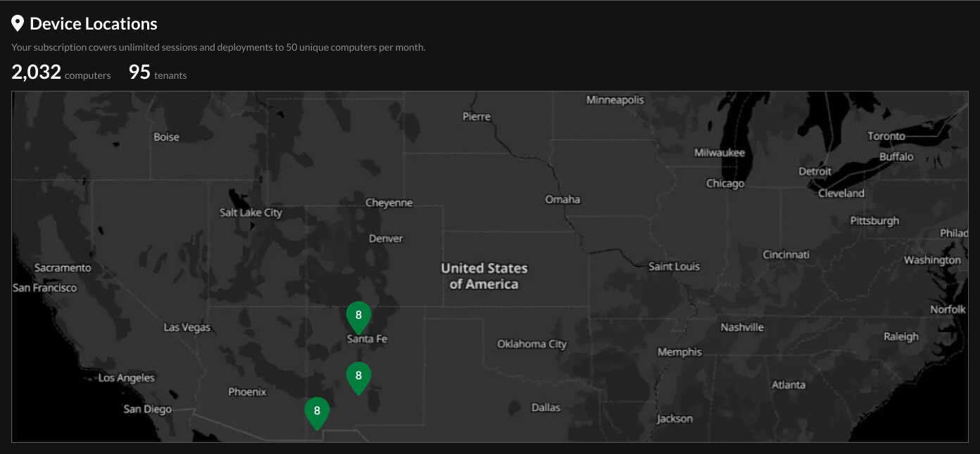This screenshot has height=454, width=980.
Task: Click the Atlanta city label
Action: pyautogui.click(x=788, y=385)
